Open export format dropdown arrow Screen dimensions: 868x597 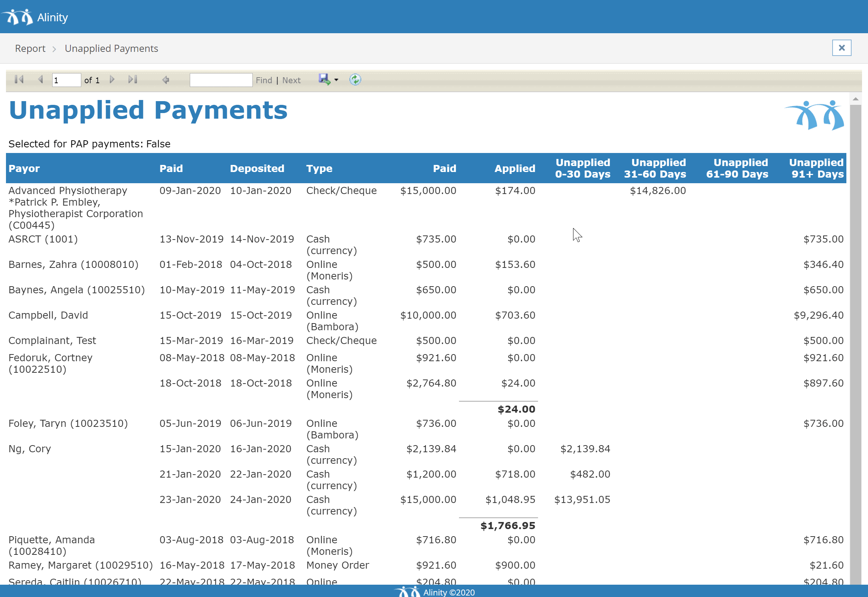(x=336, y=80)
